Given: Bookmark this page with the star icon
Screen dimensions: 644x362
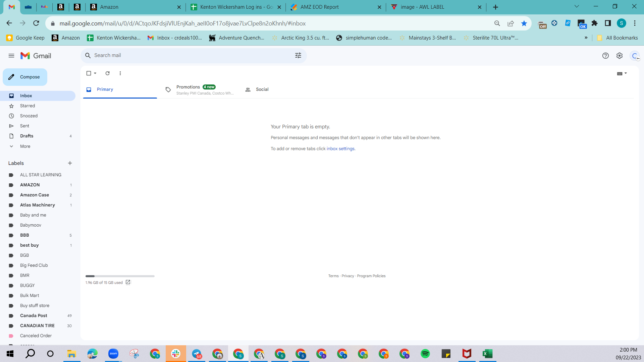Looking at the screenshot, I should pos(524,23).
